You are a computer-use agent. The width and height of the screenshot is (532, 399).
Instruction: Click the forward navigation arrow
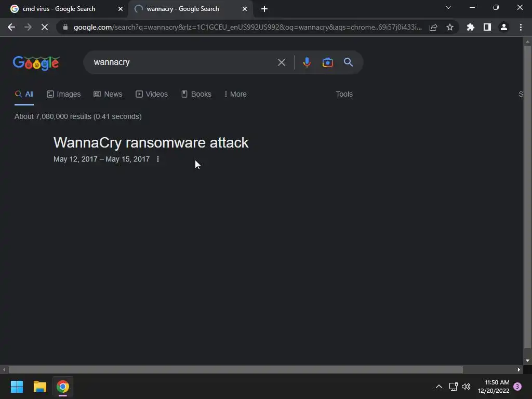point(28,27)
